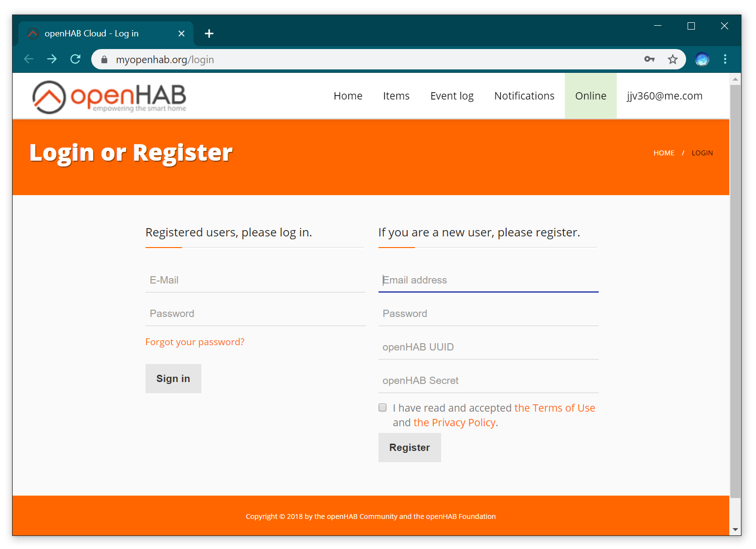Open the Terms of Use link
The image size is (756, 549).
tap(555, 408)
